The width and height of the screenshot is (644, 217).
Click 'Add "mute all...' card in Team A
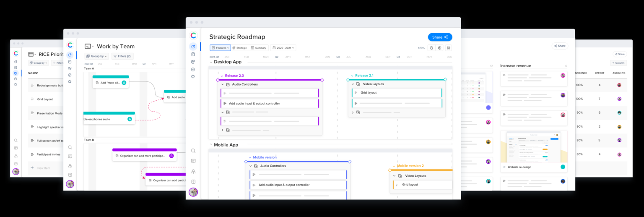(x=111, y=81)
